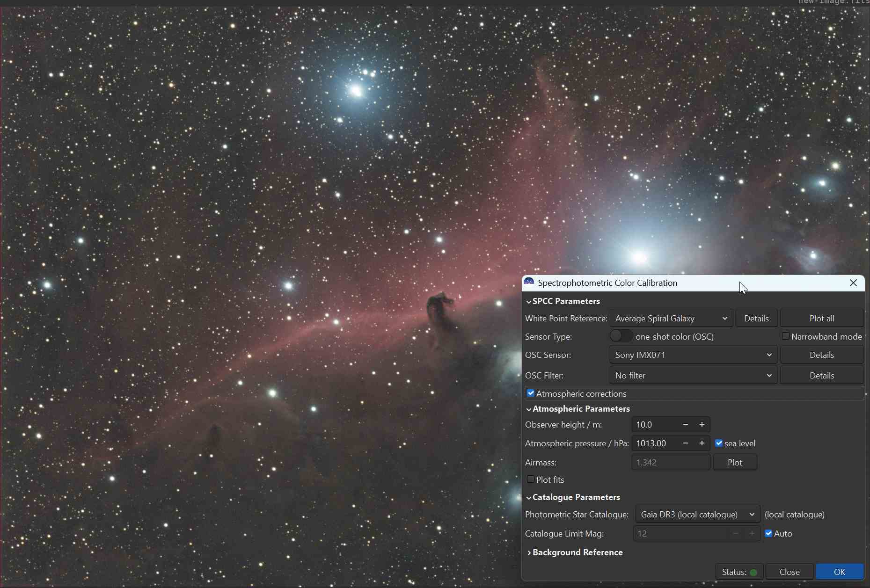Image resolution: width=870 pixels, height=588 pixels.
Task: Disable the sea level checkbox
Action: point(719,443)
